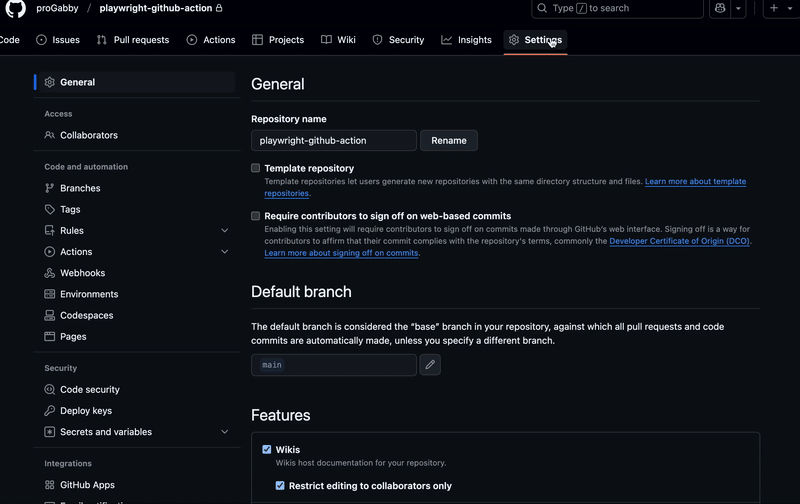Image resolution: width=800 pixels, height=504 pixels.
Task: Click the Secrets and variables asterisk icon
Action: click(49, 432)
